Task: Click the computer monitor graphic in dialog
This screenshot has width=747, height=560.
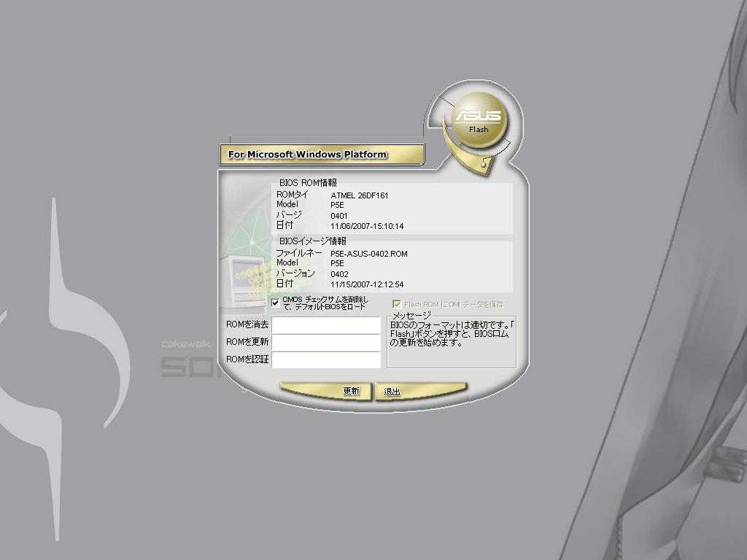Action: click(x=247, y=281)
